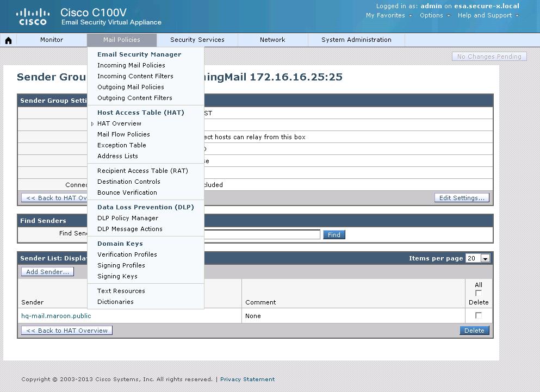Choose Bounce Verification
This screenshot has height=392, width=540.
pyautogui.click(x=127, y=192)
